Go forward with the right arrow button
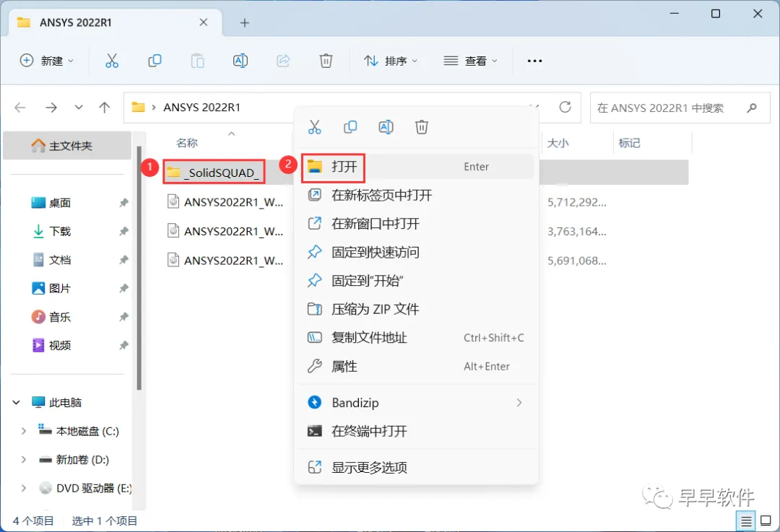The width and height of the screenshot is (780, 532). coord(51,108)
